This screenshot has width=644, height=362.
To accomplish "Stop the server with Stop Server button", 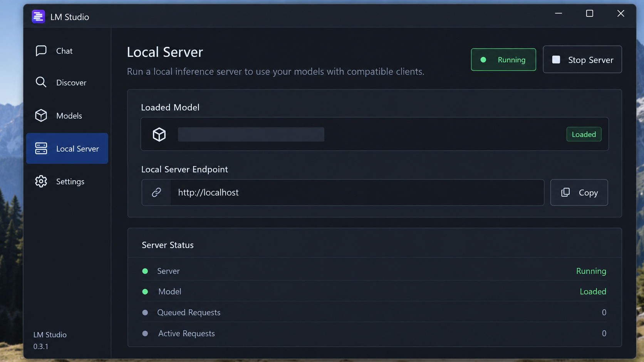I will [x=582, y=59].
